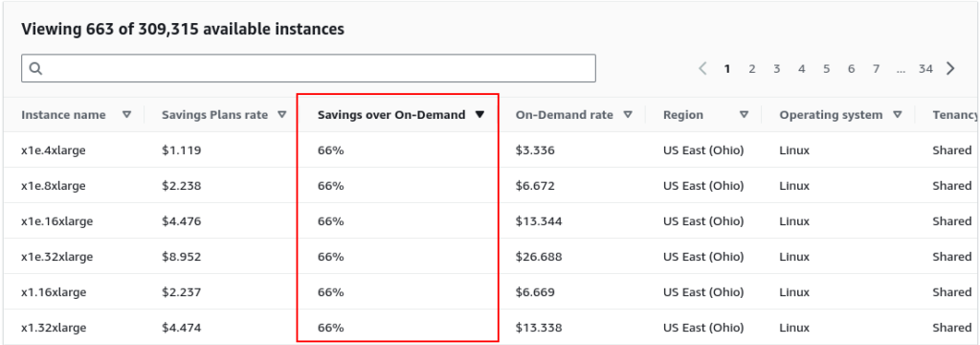Click the 66% savings for x1.32xlarge

point(330,328)
